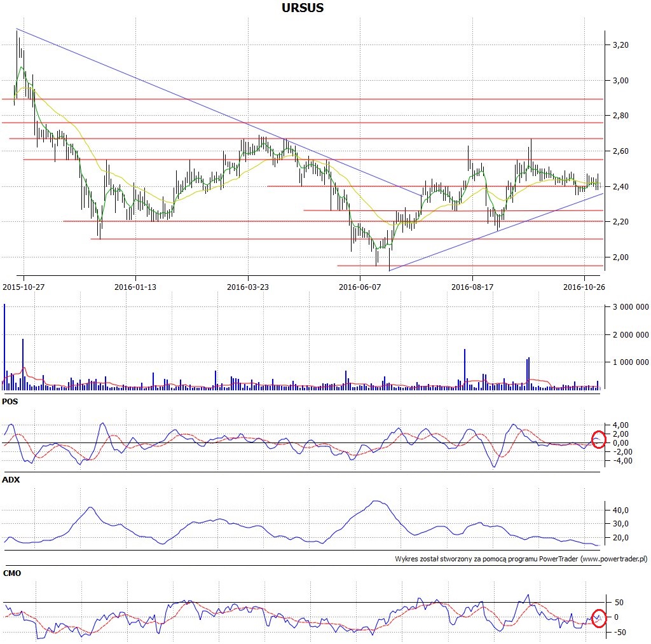Click the CMO indicator label
Image resolution: width=651 pixels, height=644 pixels.
click(x=11, y=573)
